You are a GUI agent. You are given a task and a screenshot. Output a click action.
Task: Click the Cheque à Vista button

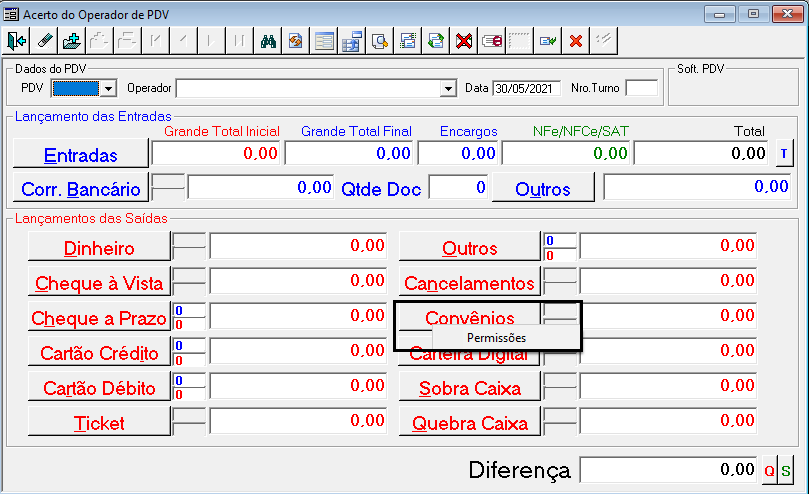pos(99,282)
